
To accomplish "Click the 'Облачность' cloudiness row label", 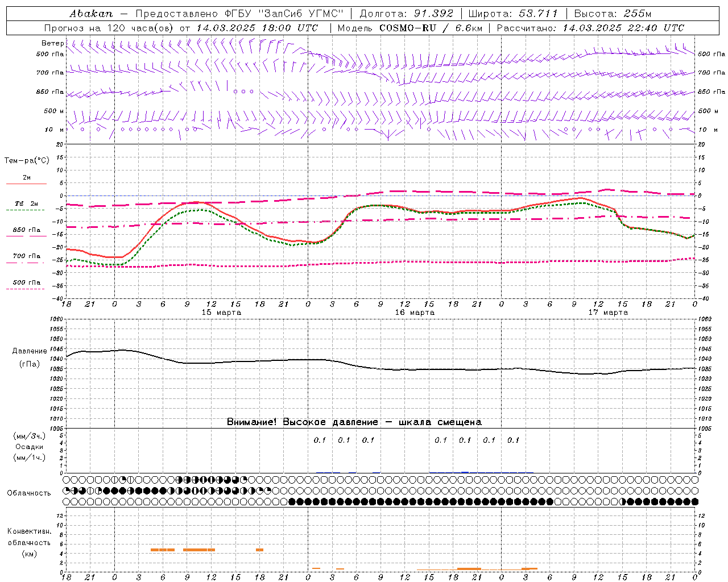I will (x=29, y=493).
